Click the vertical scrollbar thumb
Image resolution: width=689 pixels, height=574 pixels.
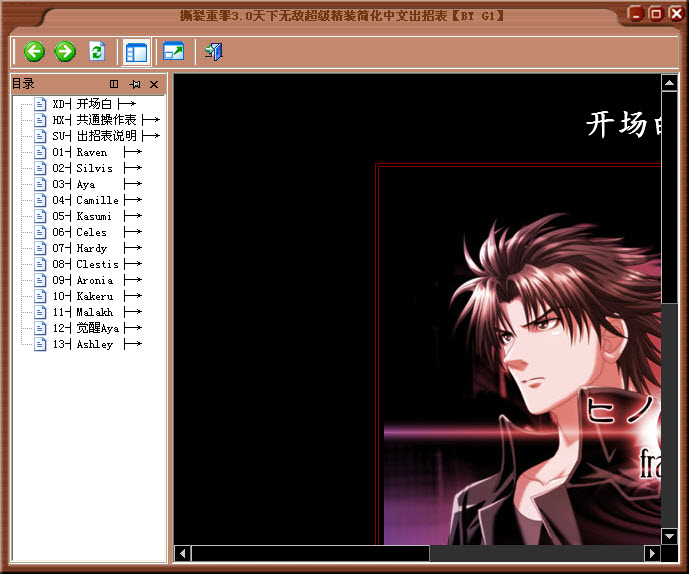(669, 197)
